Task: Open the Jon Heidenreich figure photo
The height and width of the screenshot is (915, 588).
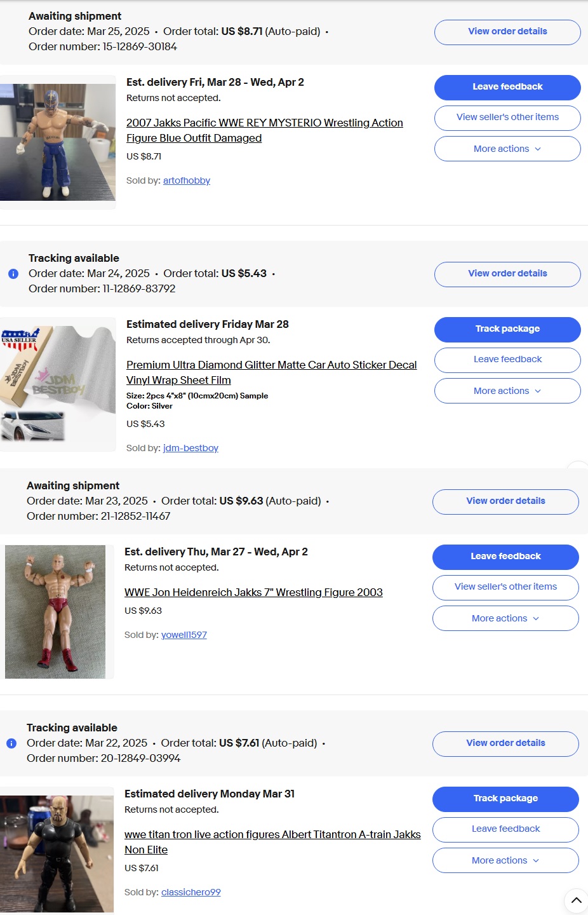Action: [55, 612]
